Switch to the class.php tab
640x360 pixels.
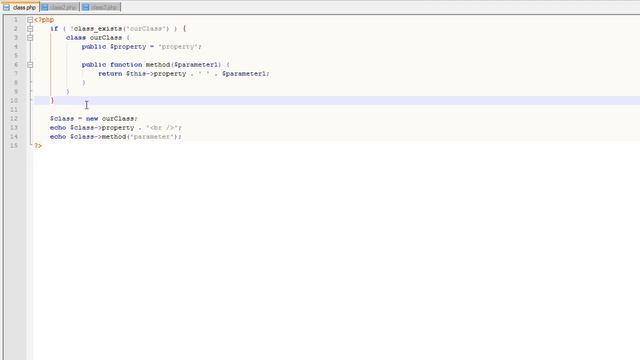click(20, 7)
